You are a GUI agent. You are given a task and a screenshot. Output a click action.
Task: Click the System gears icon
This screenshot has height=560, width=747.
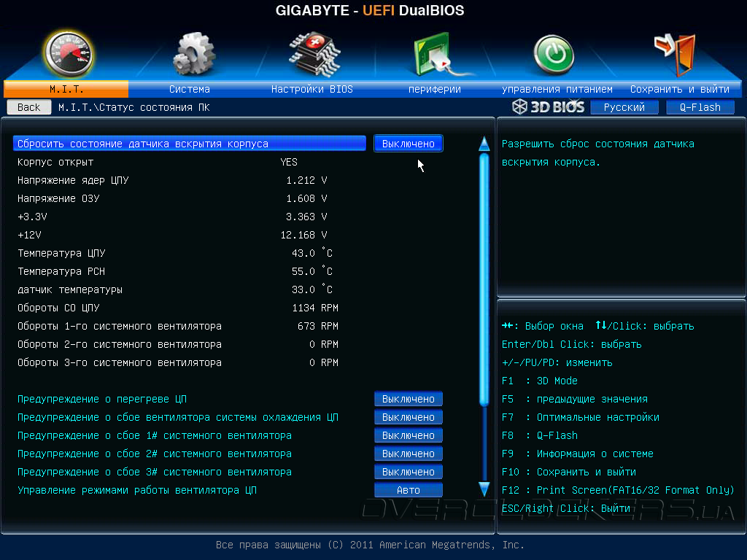tap(193, 54)
